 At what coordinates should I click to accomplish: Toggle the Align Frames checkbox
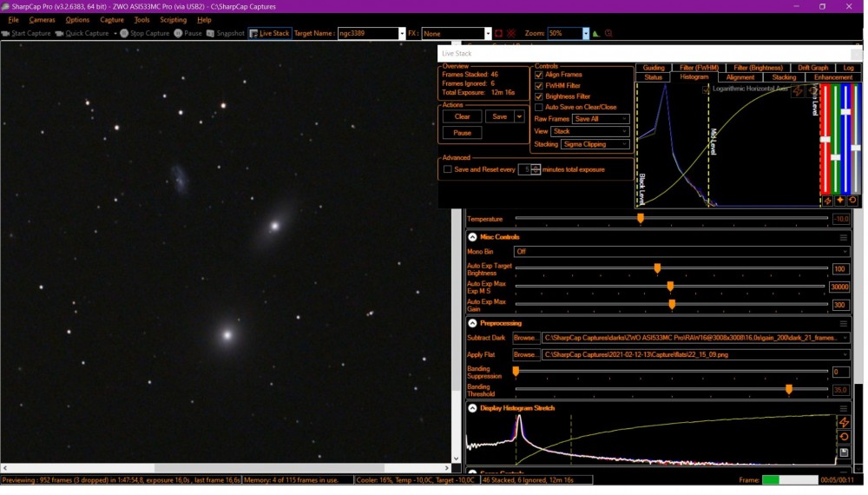tap(539, 75)
